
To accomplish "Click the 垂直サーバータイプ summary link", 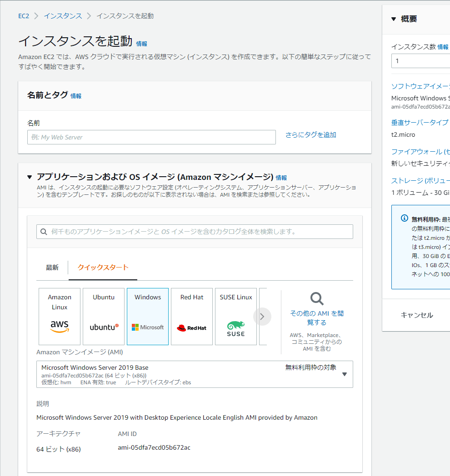I will tap(420, 123).
